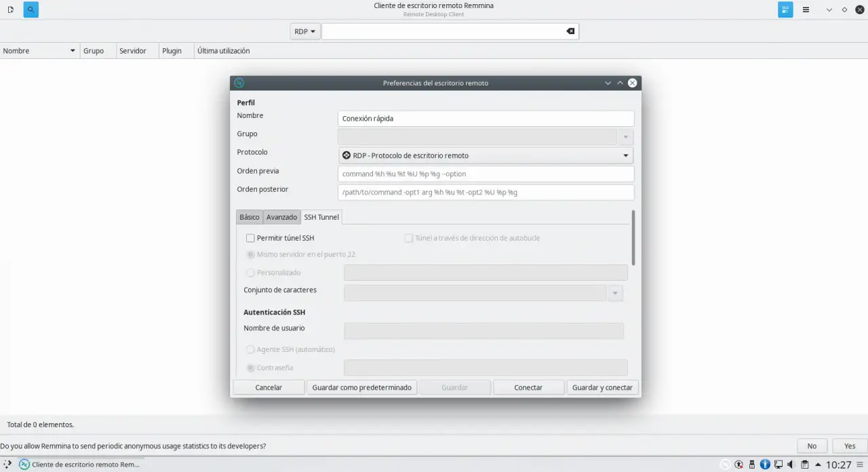
Task: Maximize the Preferencias del escritorio remoto dialog
Action: (620, 83)
